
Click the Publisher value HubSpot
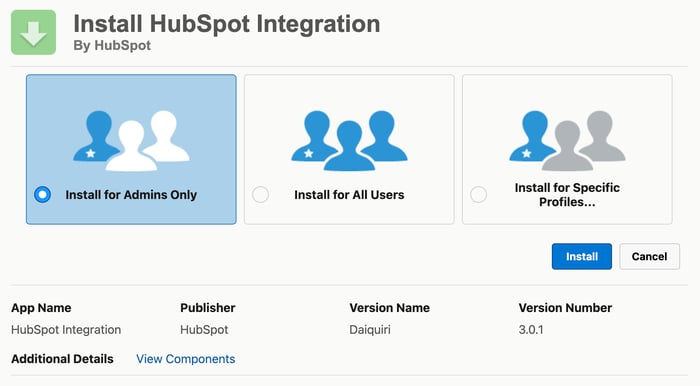(204, 330)
